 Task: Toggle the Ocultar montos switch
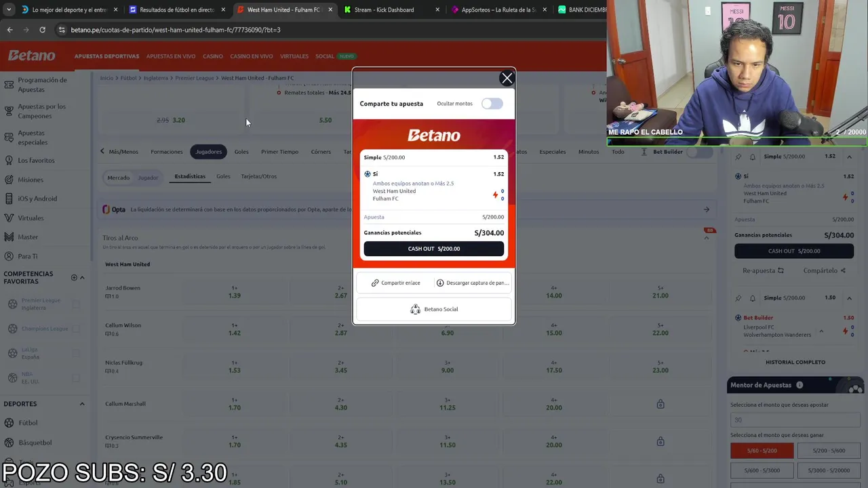pos(492,104)
